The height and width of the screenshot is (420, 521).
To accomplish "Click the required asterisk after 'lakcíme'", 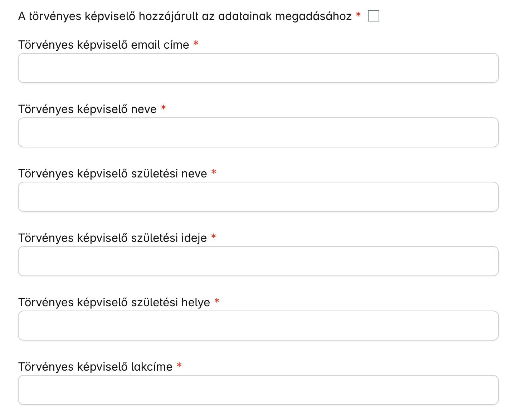I will 179,366.
